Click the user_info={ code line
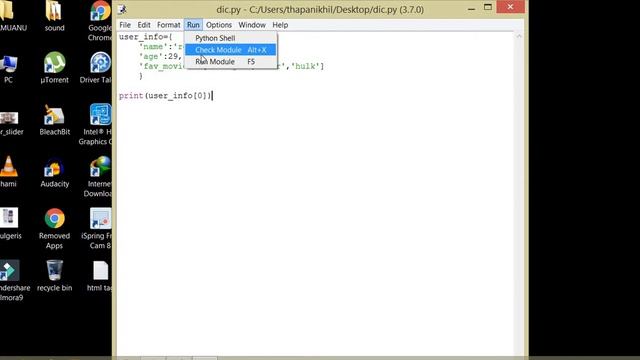This screenshot has height=360, width=640. (x=146, y=37)
